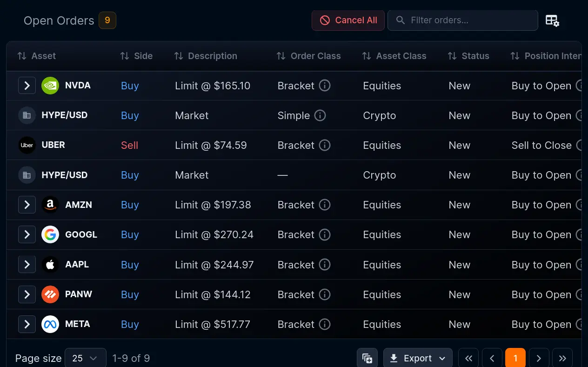Sort by Asset column arrows icon
Screen dimensions: 588x367
pos(22,56)
